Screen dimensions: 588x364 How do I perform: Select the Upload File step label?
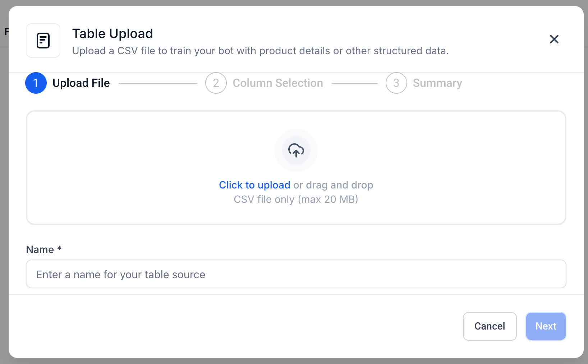pos(81,83)
